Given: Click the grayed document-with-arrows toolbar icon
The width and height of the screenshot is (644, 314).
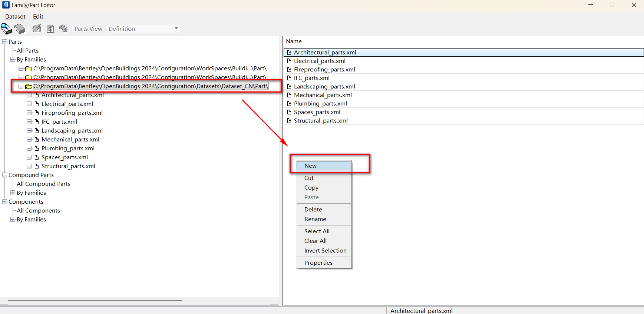Looking at the screenshot, I should (x=50, y=29).
